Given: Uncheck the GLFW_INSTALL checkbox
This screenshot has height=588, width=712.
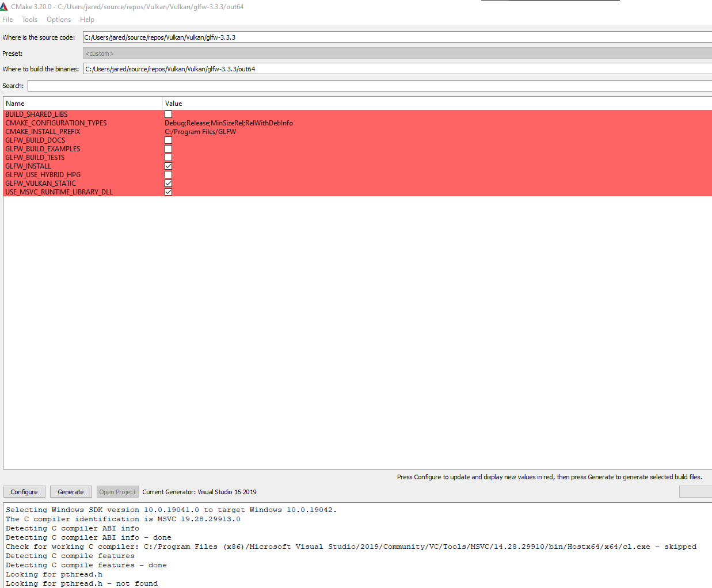Looking at the screenshot, I should click(169, 166).
